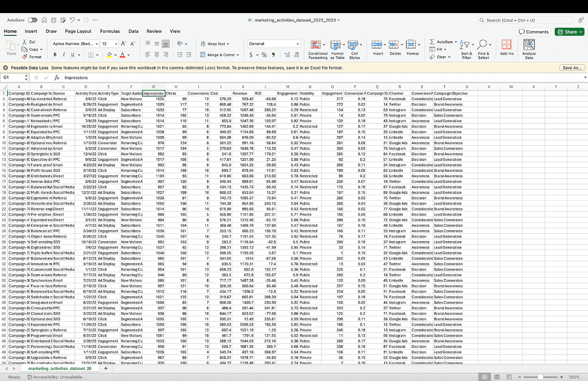The image size is (588, 381).
Task: Open the Undo history dropdown arrow
Action: tap(79, 20)
